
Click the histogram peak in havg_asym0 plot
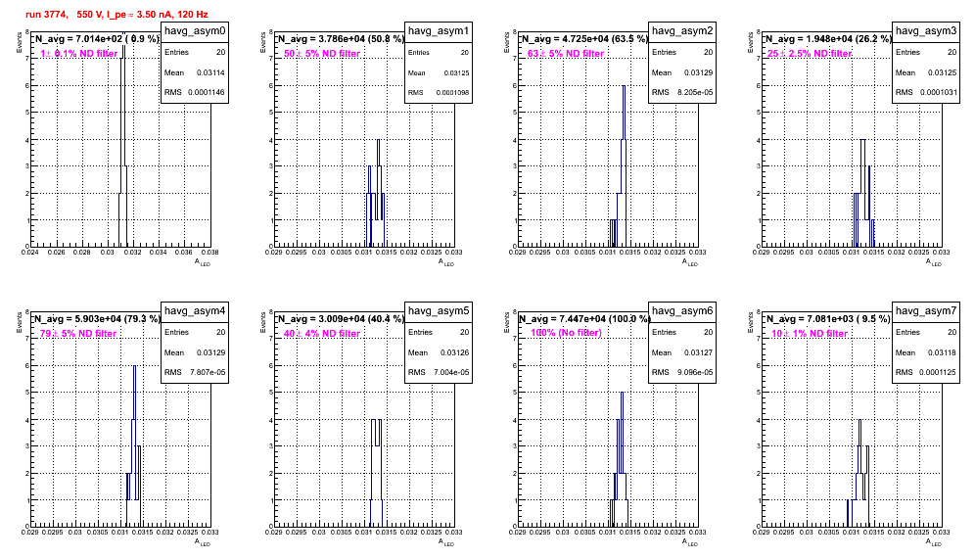click(123, 37)
